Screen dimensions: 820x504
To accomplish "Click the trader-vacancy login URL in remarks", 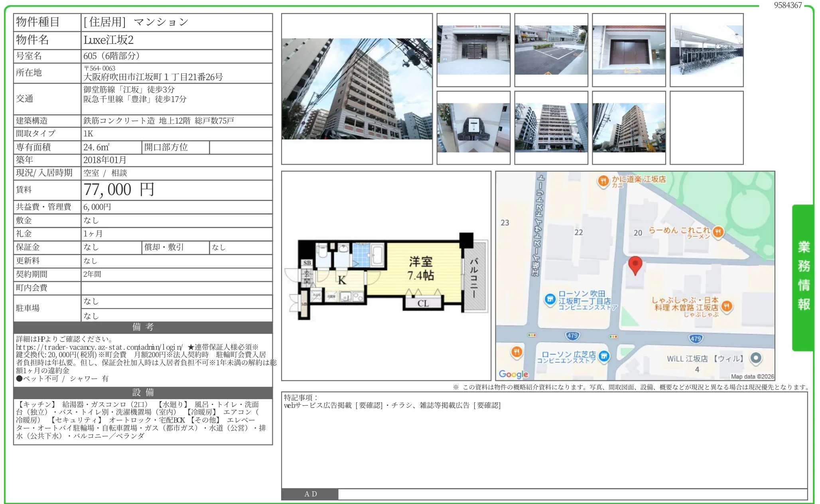I will pyautogui.click(x=99, y=347).
